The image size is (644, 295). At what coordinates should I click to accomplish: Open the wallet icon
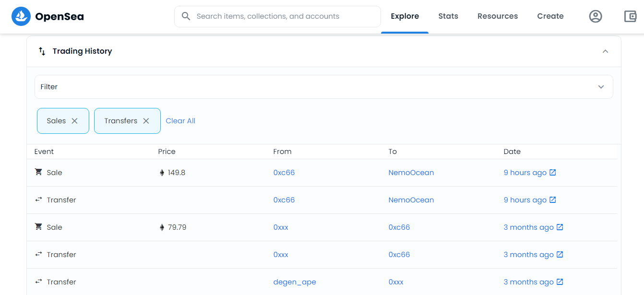pyautogui.click(x=630, y=16)
